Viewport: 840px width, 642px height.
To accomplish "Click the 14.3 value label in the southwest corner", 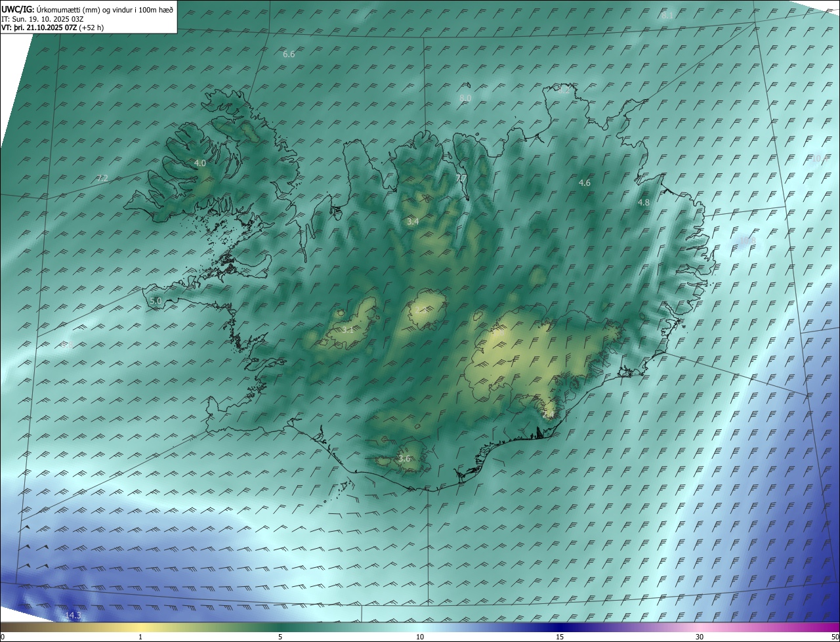I will [x=73, y=615].
